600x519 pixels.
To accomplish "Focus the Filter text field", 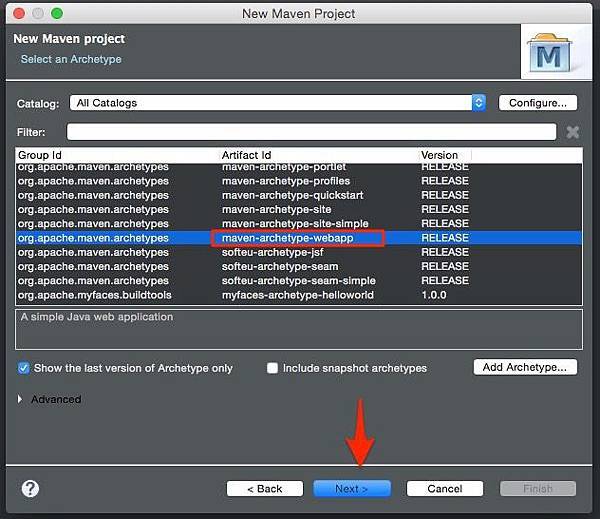I will point(311,132).
